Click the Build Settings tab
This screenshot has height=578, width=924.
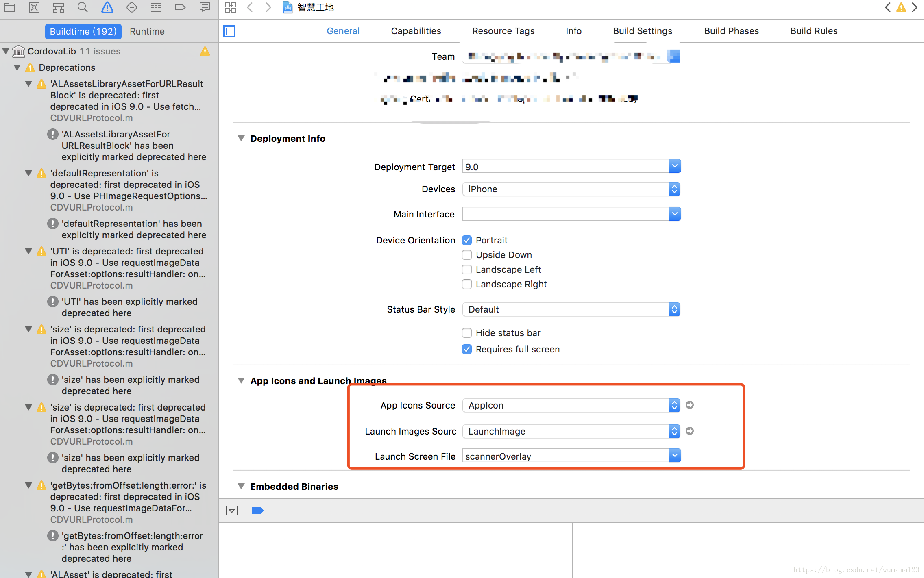click(x=641, y=30)
